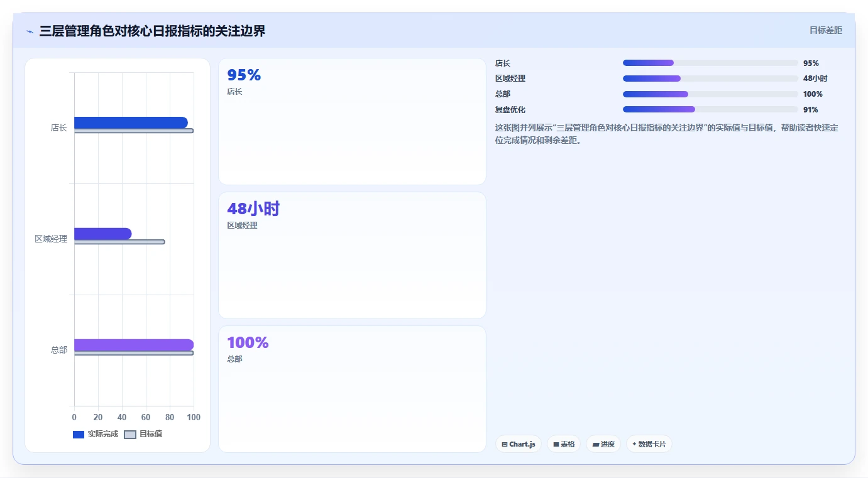868x478 pixels.
Task: Click the 目标值 legend color box
Action: pyautogui.click(x=130, y=435)
